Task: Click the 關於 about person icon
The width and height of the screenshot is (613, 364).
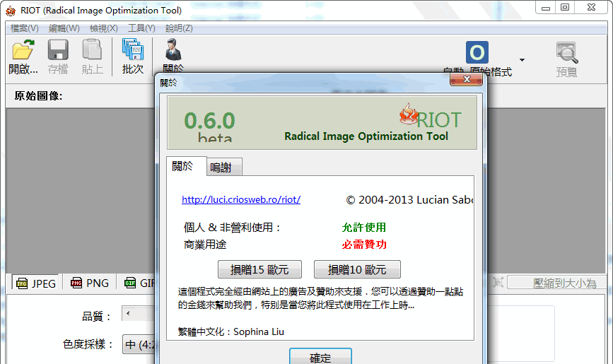Action: point(173,49)
